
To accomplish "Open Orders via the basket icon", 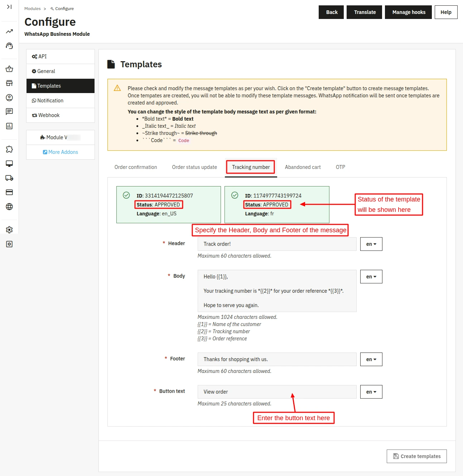I will click(9, 69).
